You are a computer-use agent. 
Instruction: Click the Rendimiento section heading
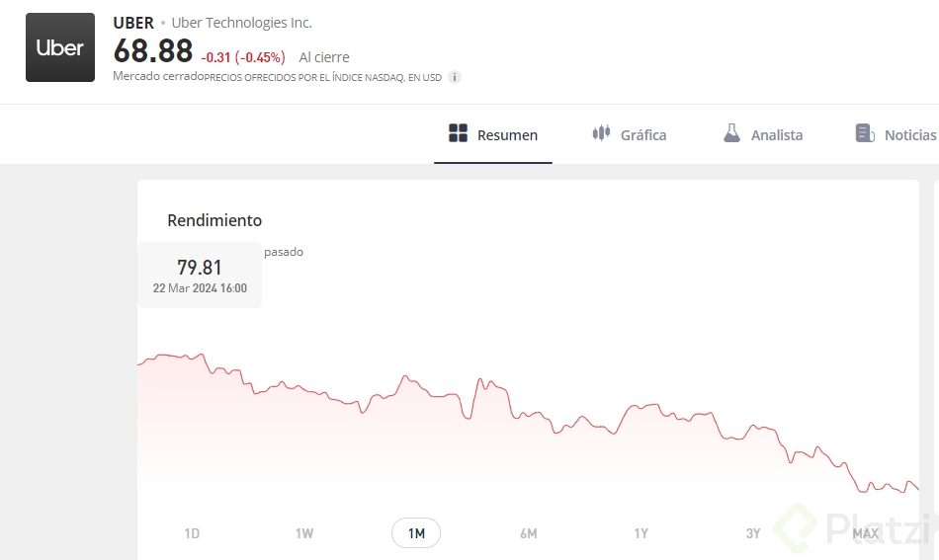(214, 220)
